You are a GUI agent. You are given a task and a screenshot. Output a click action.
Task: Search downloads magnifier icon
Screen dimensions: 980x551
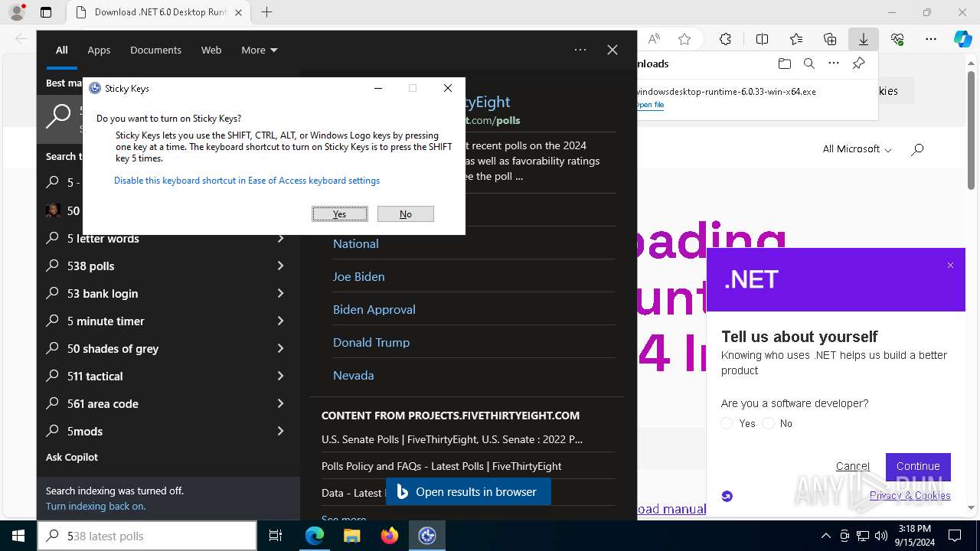(x=808, y=64)
